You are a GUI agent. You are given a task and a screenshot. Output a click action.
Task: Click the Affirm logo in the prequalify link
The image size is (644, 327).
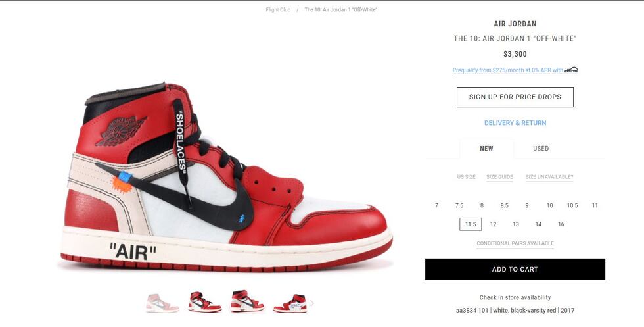point(571,70)
